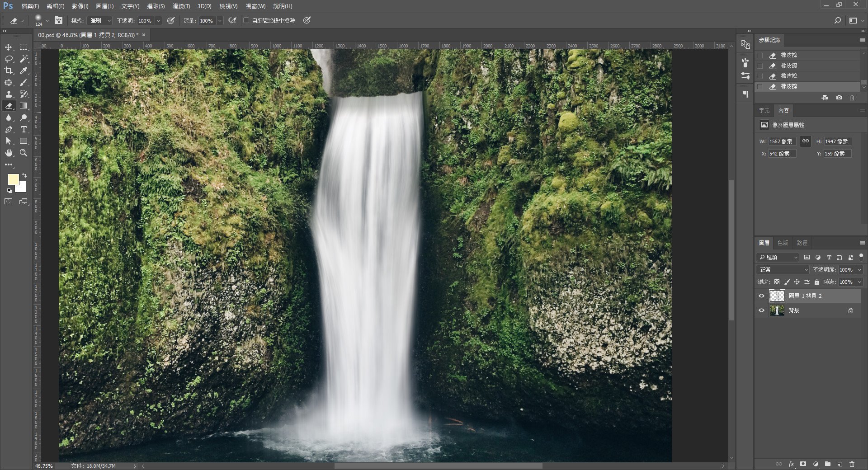
Task: Click the add layer style fx icon
Action: coord(791,464)
